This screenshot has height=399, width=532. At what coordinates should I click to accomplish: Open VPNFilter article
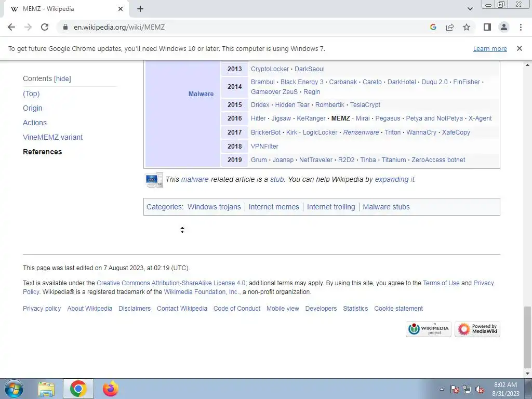click(264, 146)
